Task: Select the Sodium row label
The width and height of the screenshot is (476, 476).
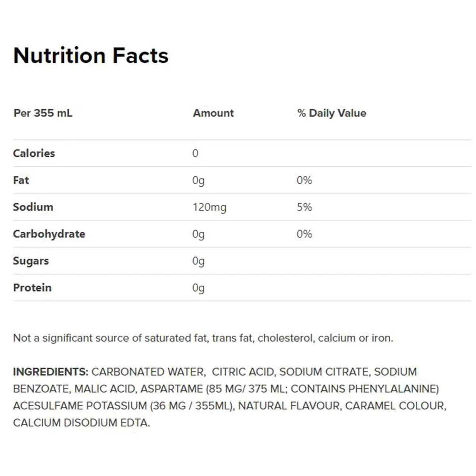Action: [x=33, y=207]
